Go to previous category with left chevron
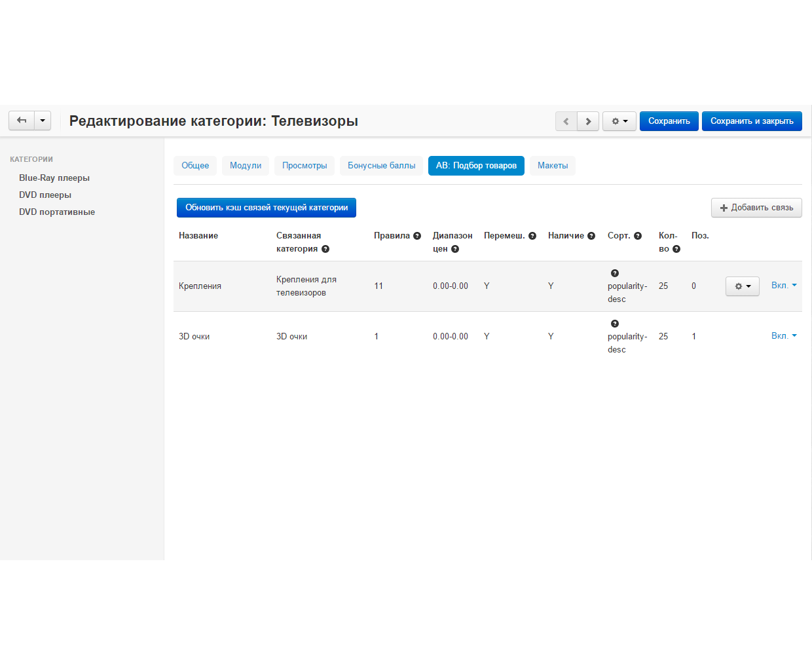The image size is (812, 665). coord(566,121)
